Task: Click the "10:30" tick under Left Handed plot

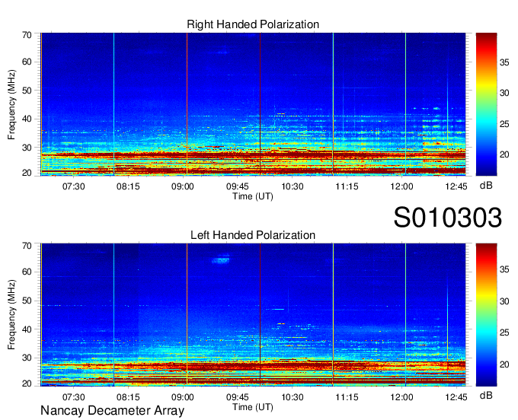Action: click(293, 397)
